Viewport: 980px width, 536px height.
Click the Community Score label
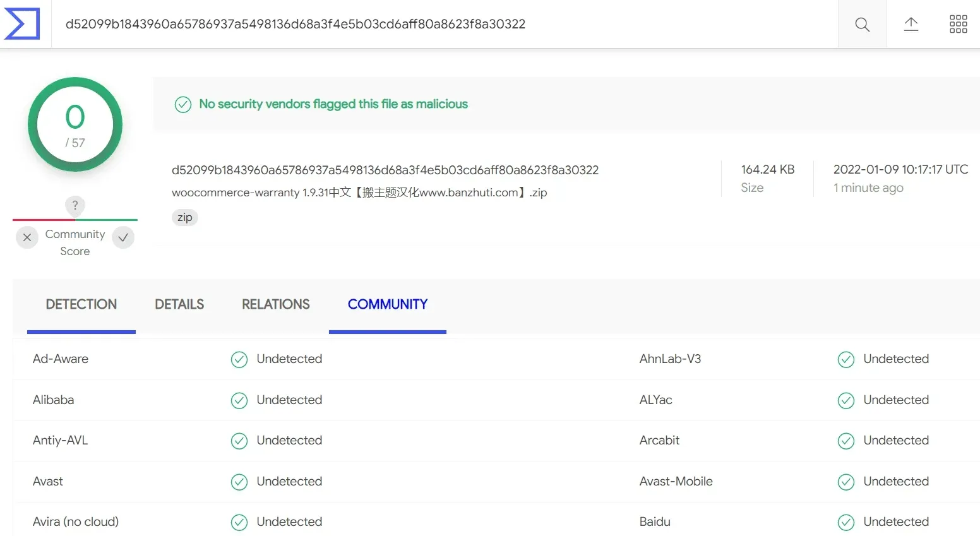tap(75, 242)
